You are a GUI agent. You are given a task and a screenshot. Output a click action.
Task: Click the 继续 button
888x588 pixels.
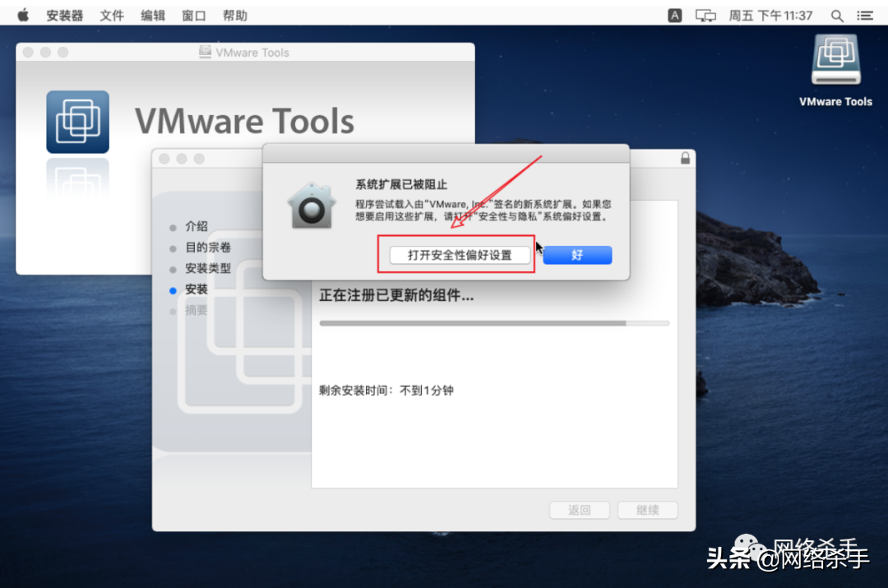(x=647, y=510)
